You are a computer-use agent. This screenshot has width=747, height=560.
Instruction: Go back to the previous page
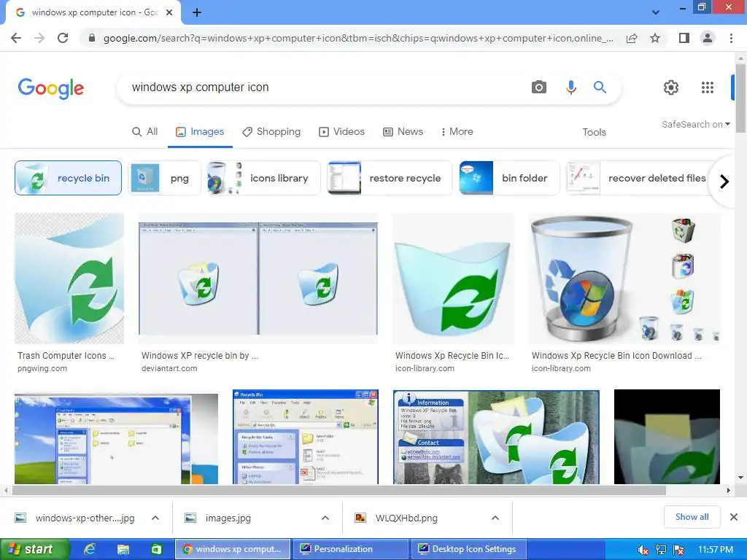16,38
